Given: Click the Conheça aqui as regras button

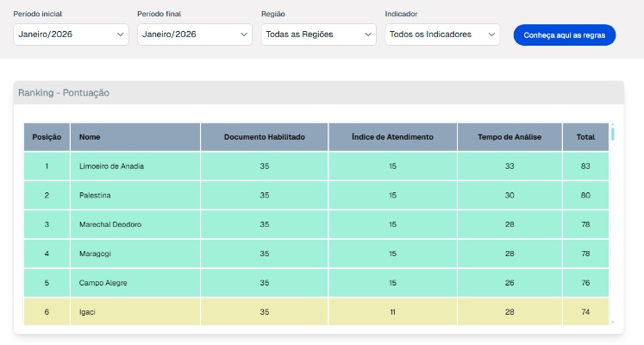Looking at the screenshot, I should [564, 35].
